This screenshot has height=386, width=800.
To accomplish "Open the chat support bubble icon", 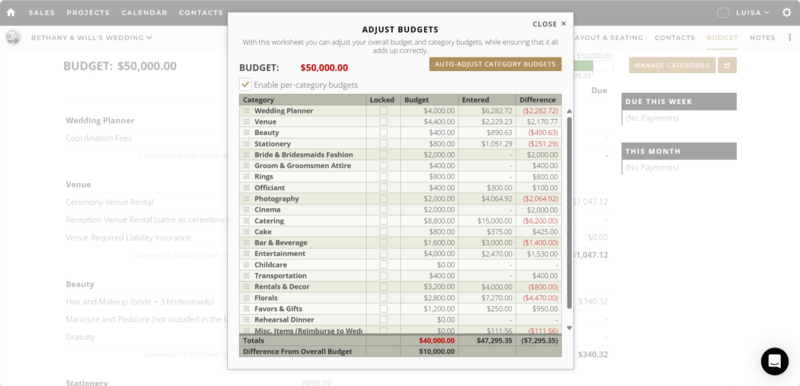I will pos(774,361).
